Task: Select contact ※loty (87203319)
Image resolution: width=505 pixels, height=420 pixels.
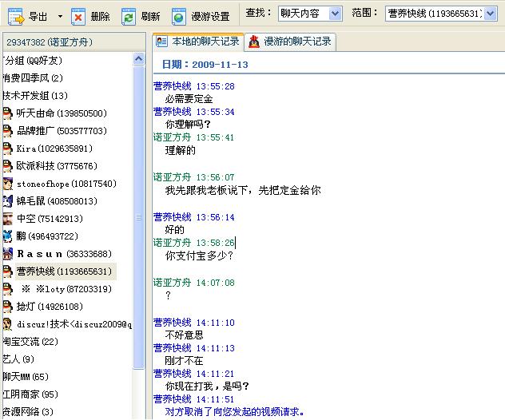Action: 66,289
